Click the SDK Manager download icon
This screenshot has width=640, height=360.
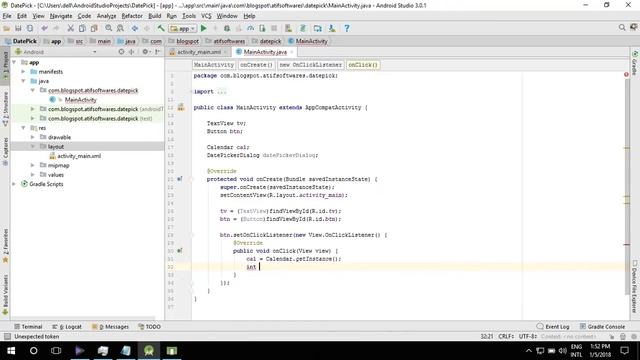coord(332,28)
